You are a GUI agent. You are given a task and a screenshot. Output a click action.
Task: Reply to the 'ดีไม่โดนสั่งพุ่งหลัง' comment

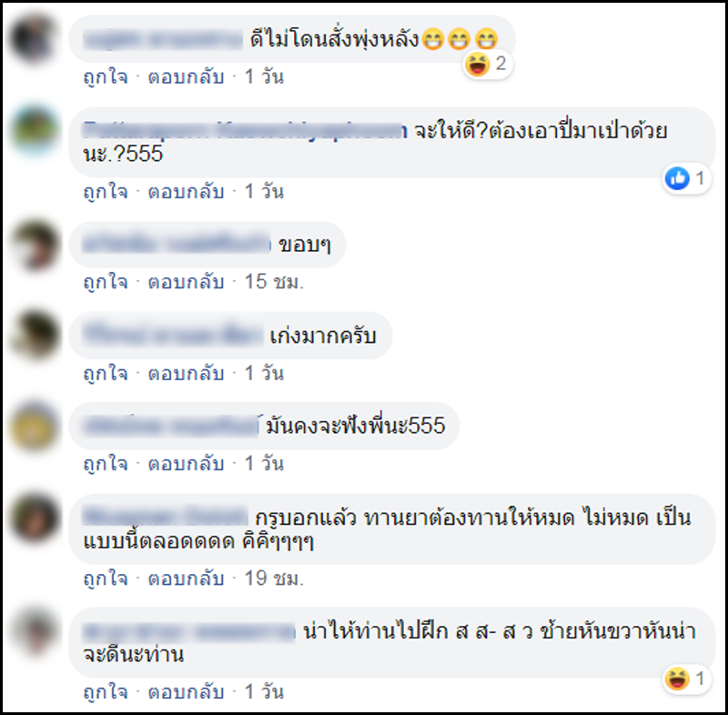pos(186,76)
